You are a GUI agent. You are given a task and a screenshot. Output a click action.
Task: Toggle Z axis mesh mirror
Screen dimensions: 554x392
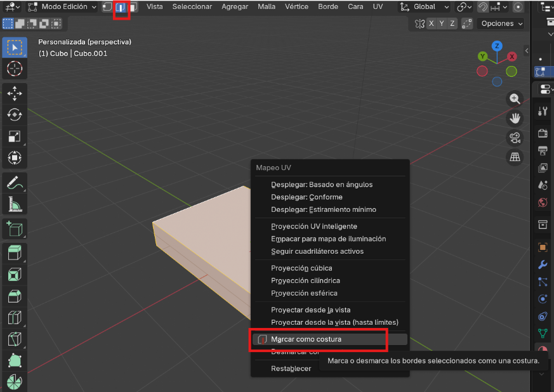[x=452, y=23]
